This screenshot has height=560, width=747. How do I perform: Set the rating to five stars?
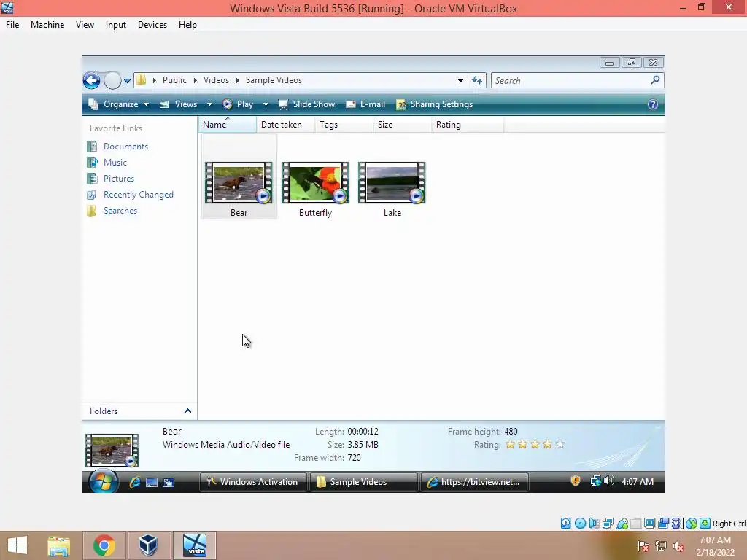coord(560,445)
